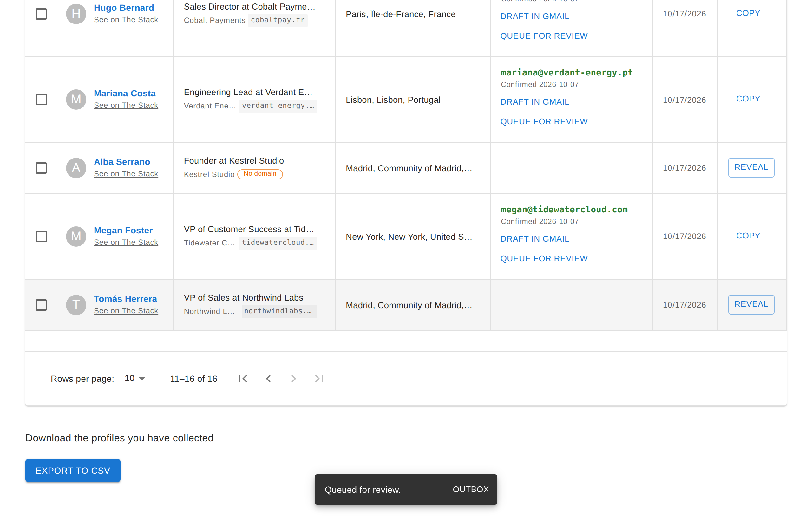Draft in Gmail for Hugo Bernard

coord(535,16)
